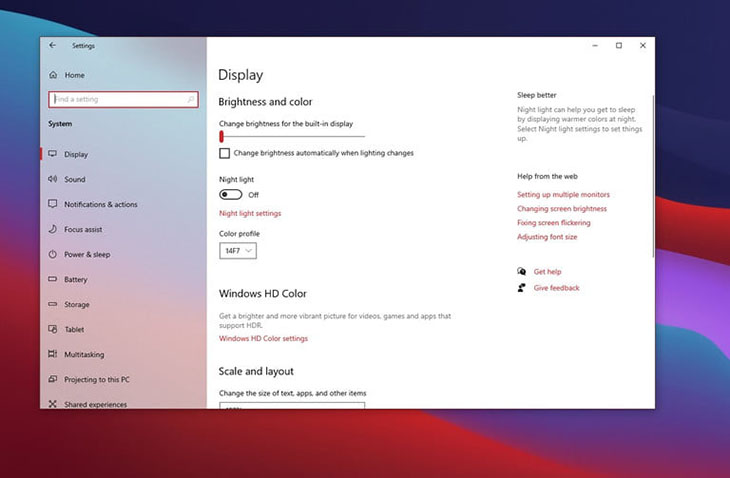Open Changing screen brightness link
Viewport: 730px width, 478px height.
(561, 209)
